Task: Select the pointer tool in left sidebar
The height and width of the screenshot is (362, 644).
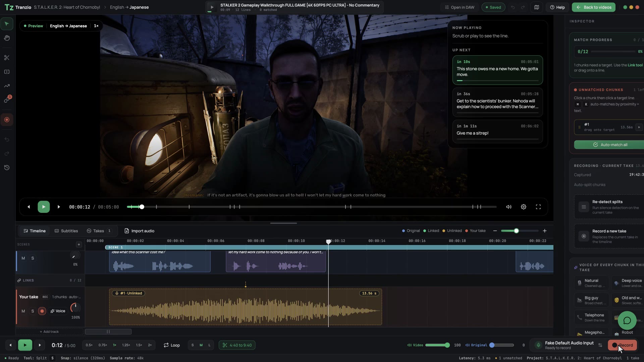Action: point(7,24)
